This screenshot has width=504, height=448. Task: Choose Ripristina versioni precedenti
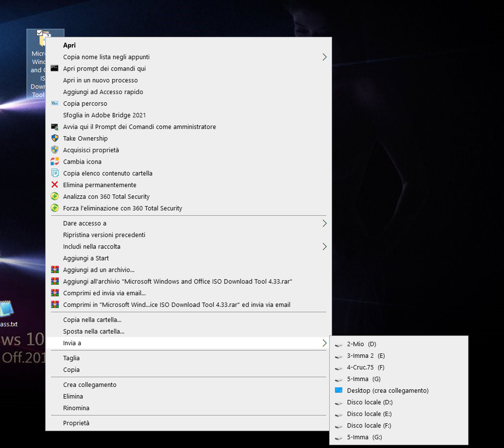(189, 235)
